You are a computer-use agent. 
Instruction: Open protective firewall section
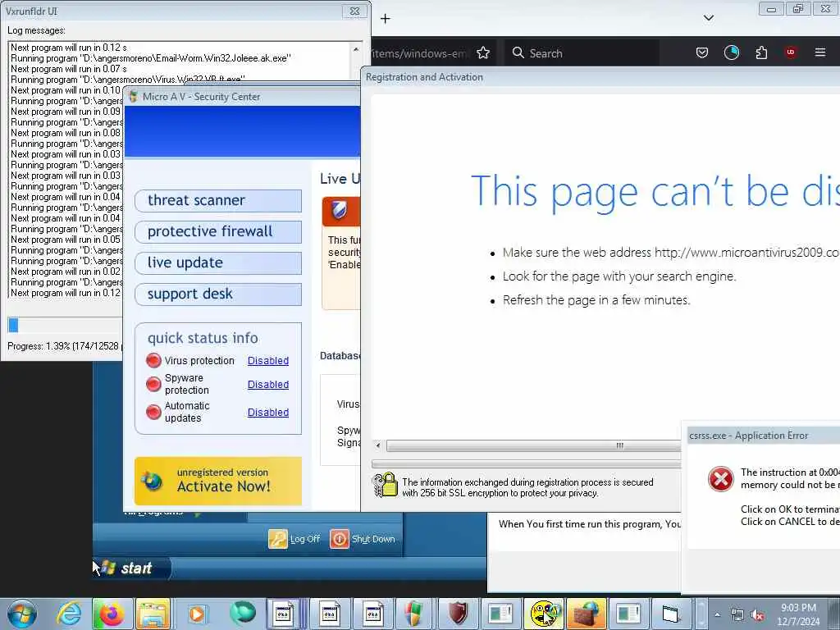point(218,232)
